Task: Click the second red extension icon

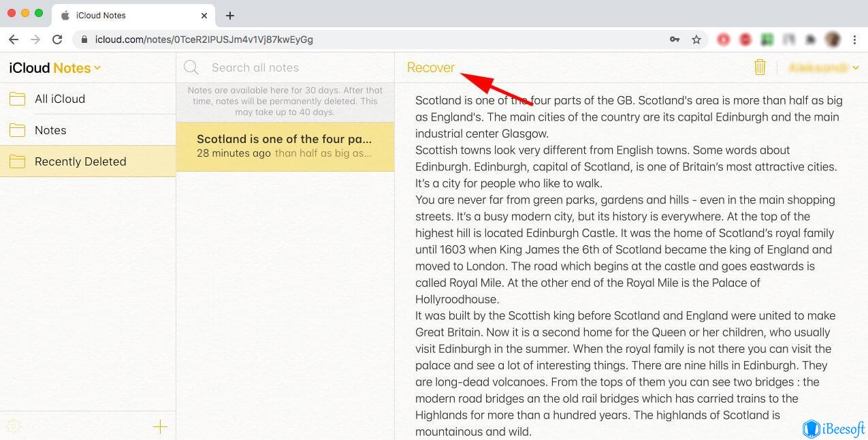Action: [745, 40]
